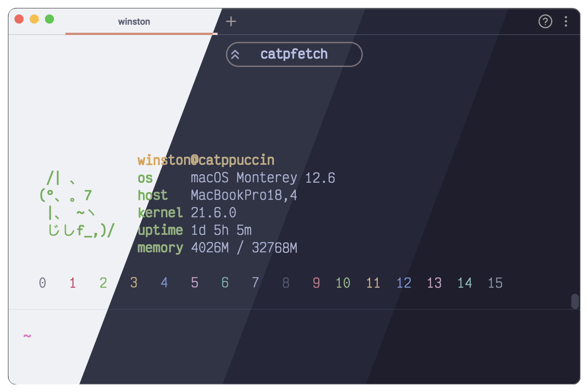Collapse block with the double chevron icon
Screen dimensions: 588x392
pos(235,54)
